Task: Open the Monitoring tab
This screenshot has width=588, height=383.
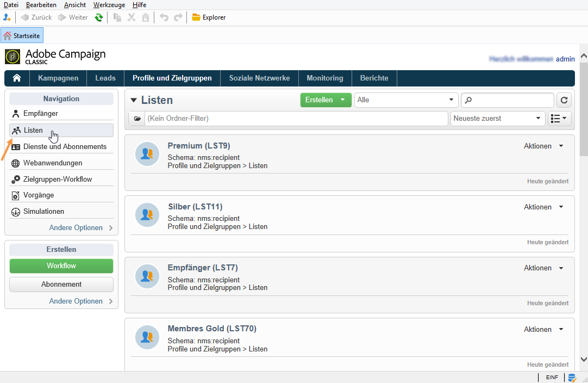Action: [325, 78]
